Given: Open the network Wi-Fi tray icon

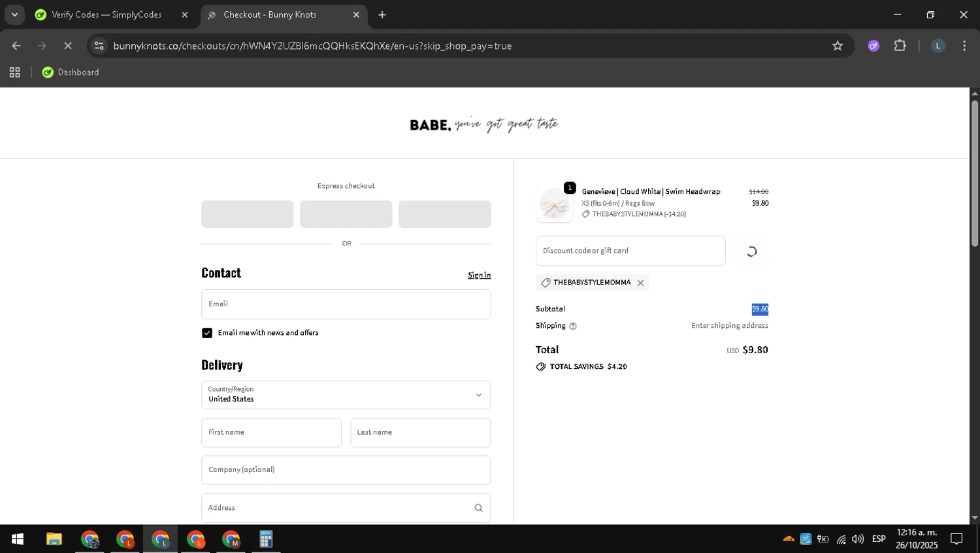Looking at the screenshot, I should 841,539.
